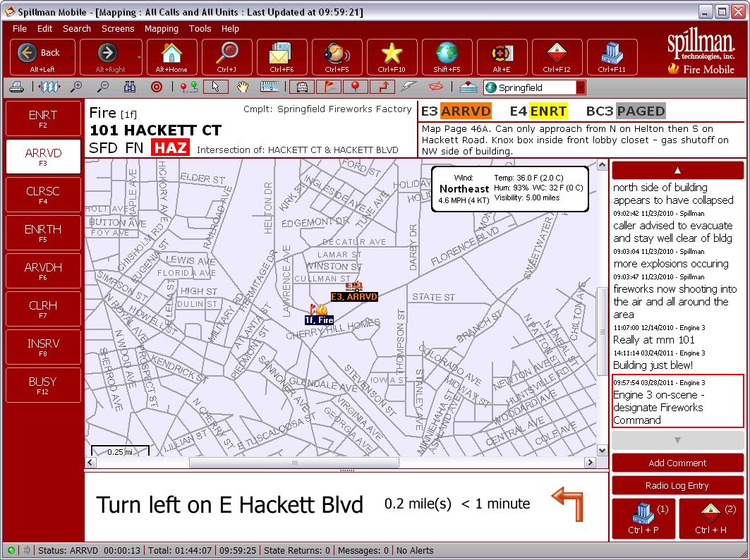This screenshot has height=560, width=750.
Task: Set status to ENRT (F2)
Action: pos(43,118)
